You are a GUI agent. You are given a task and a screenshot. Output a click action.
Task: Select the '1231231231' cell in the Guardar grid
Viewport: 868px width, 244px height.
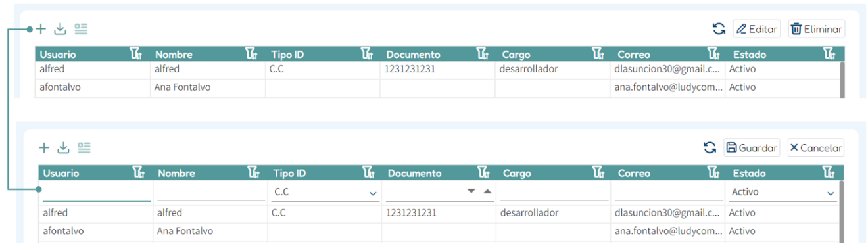439,213
